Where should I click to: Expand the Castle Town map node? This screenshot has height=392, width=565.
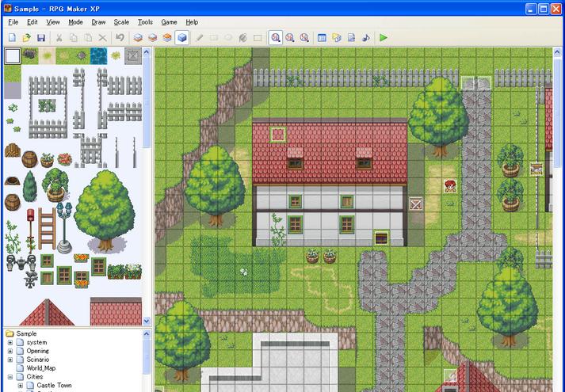(x=20, y=386)
